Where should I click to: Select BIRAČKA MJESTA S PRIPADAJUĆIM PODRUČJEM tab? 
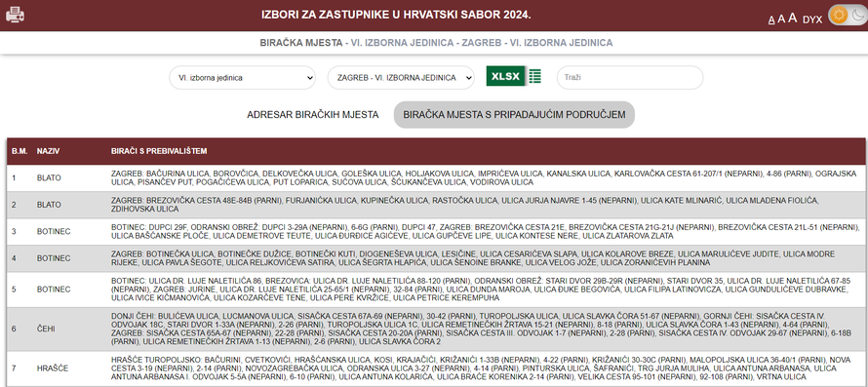(x=514, y=115)
